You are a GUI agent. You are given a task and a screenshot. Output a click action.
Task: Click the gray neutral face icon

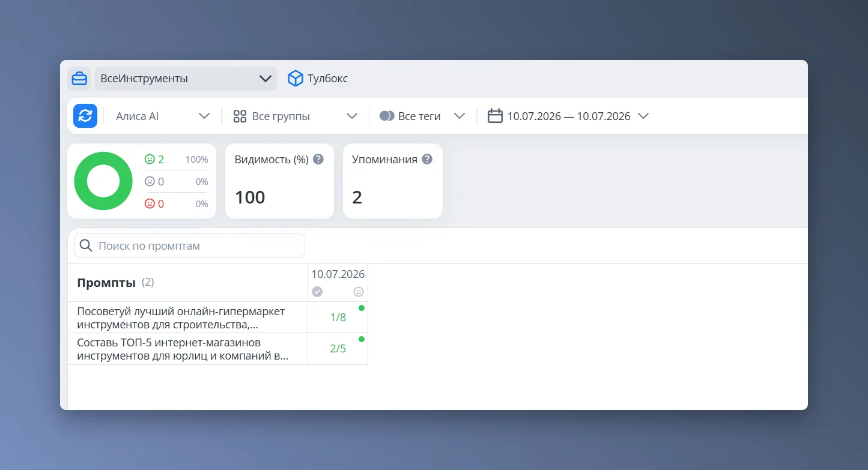[x=150, y=181]
